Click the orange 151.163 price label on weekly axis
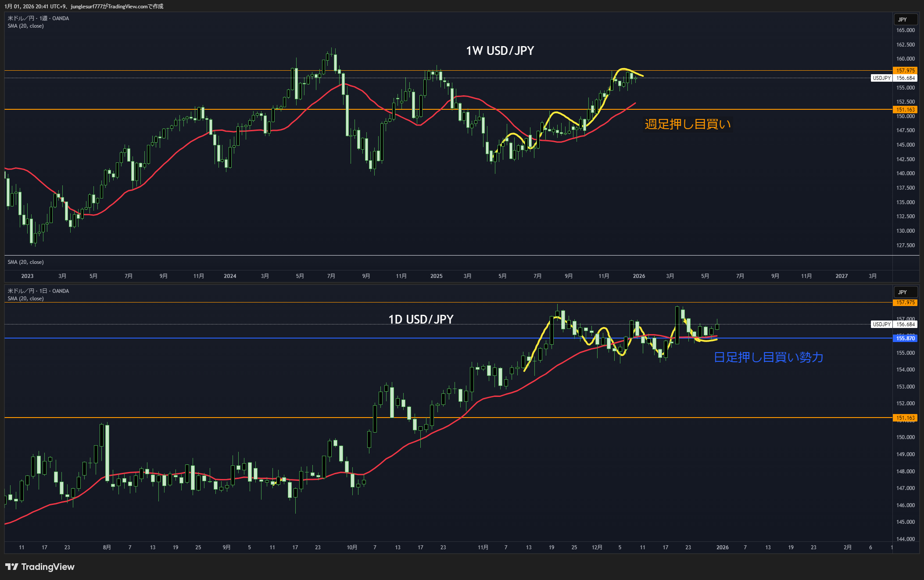 (905, 110)
